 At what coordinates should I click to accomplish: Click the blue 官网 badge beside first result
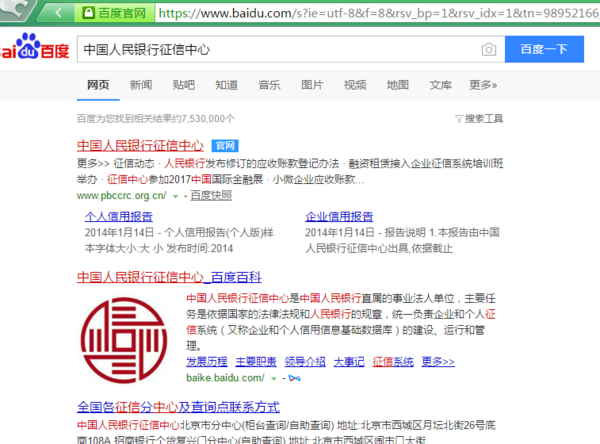click(x=225, y=146)
